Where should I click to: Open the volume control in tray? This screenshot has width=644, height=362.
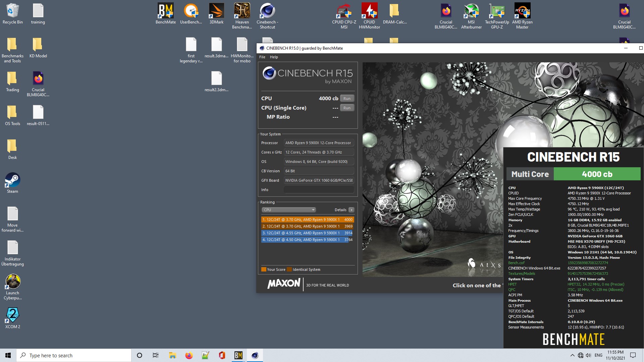coord(588,355)
